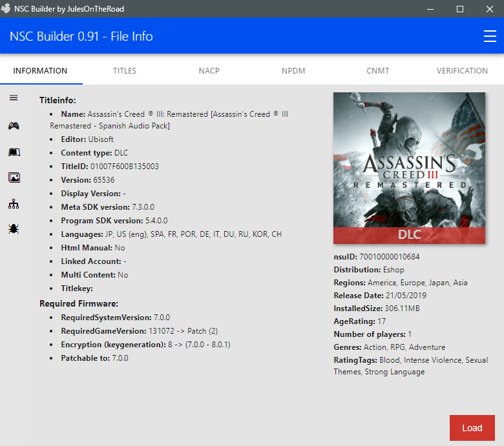
Task: Go to the NPDM tab
Action: click(x=293, y=70)
